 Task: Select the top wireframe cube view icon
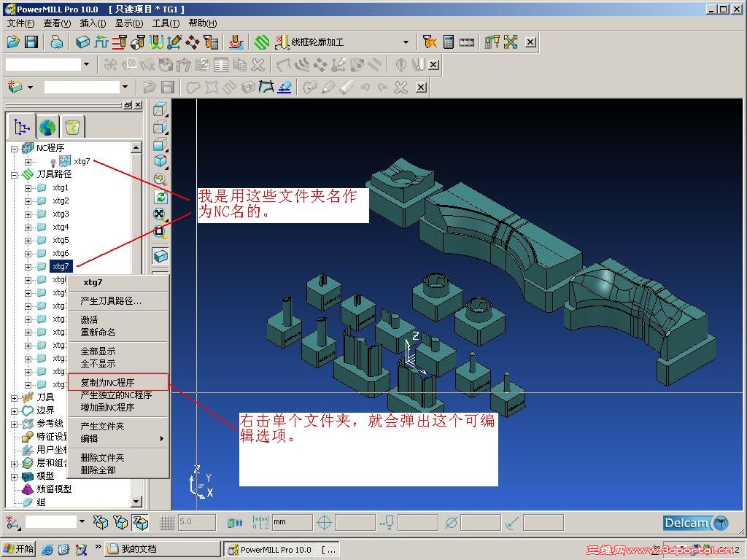pos(160,110)
